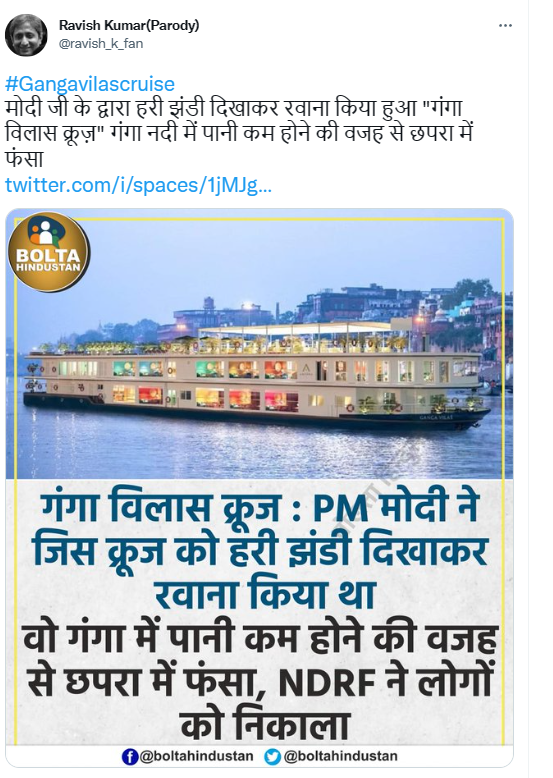Open the #Gangavilascruise hashtag
Viewport: 553px width, 778px height.
[90, 84]
